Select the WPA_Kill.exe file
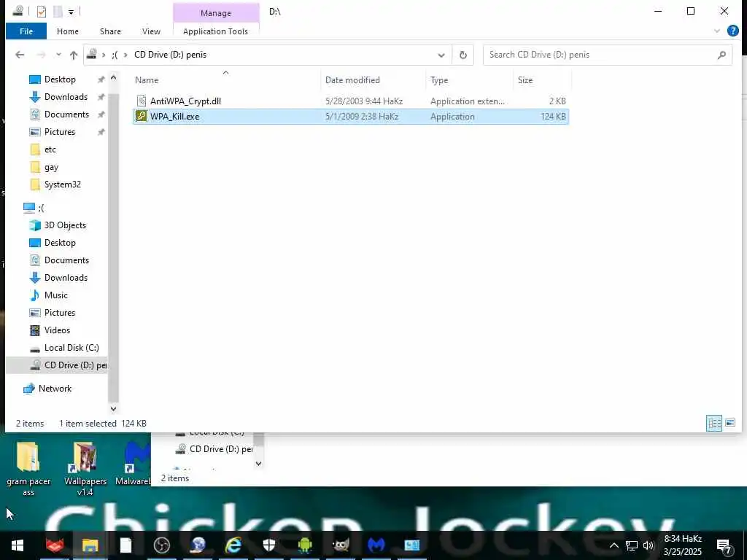 [351, 117]
